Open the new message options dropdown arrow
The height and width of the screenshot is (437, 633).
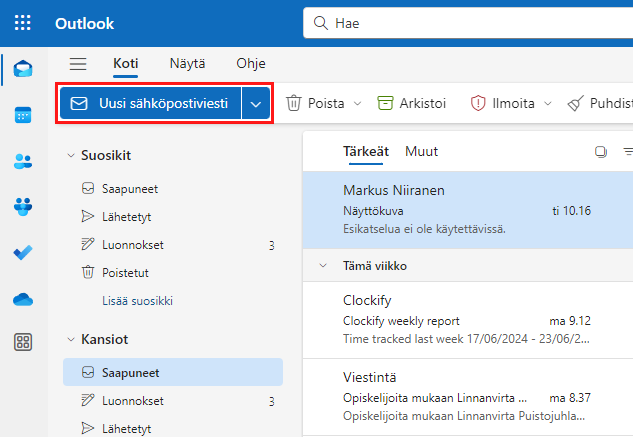(x=256, y=104)
